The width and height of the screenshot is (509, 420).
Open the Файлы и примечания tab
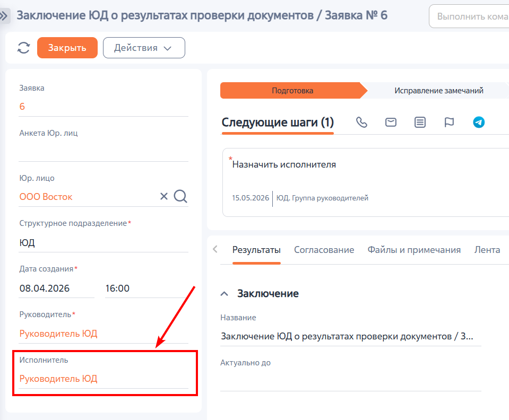coord(414,250)
